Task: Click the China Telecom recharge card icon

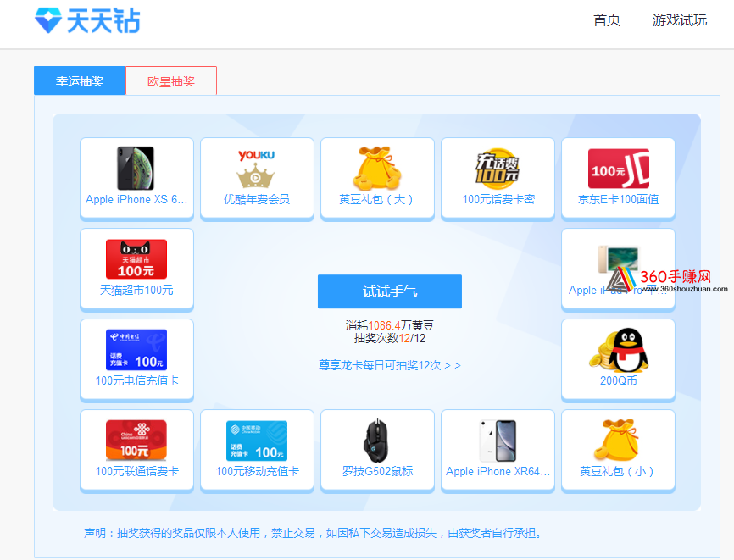Action: point(136,350)
